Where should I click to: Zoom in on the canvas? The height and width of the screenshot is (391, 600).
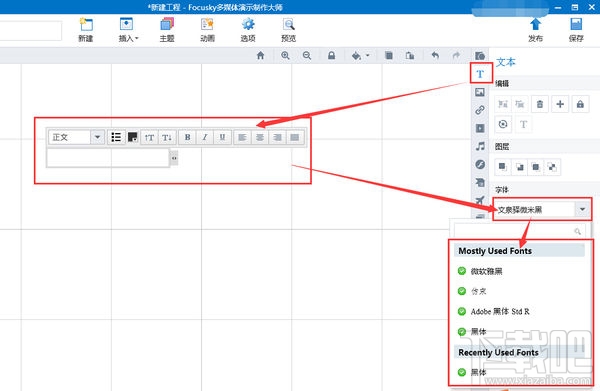(285, 55)
